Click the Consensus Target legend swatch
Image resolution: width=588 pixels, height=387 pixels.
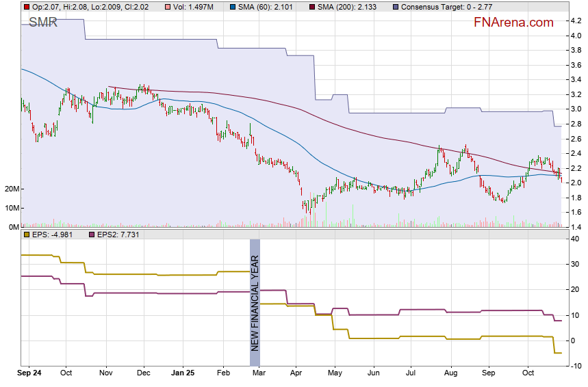coord(396,7)
